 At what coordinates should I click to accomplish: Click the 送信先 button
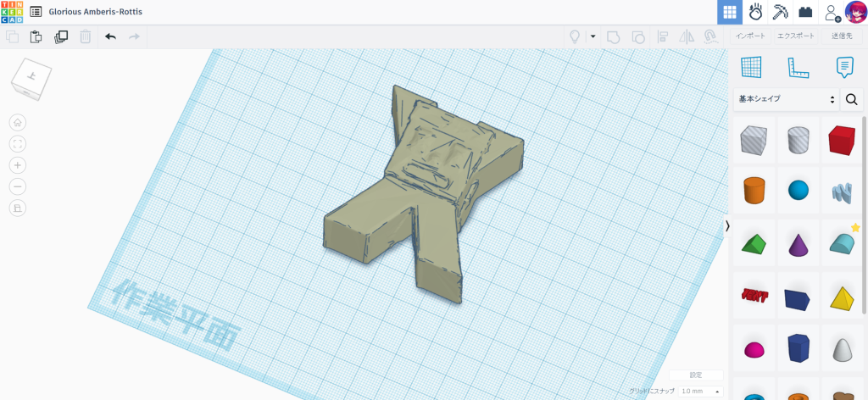[x=842, y=36]
